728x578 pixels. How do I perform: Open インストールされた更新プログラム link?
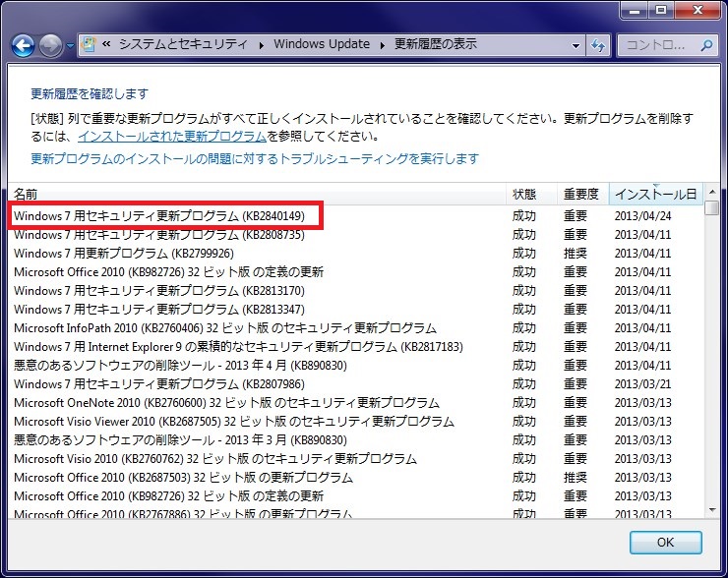(172, 137)
